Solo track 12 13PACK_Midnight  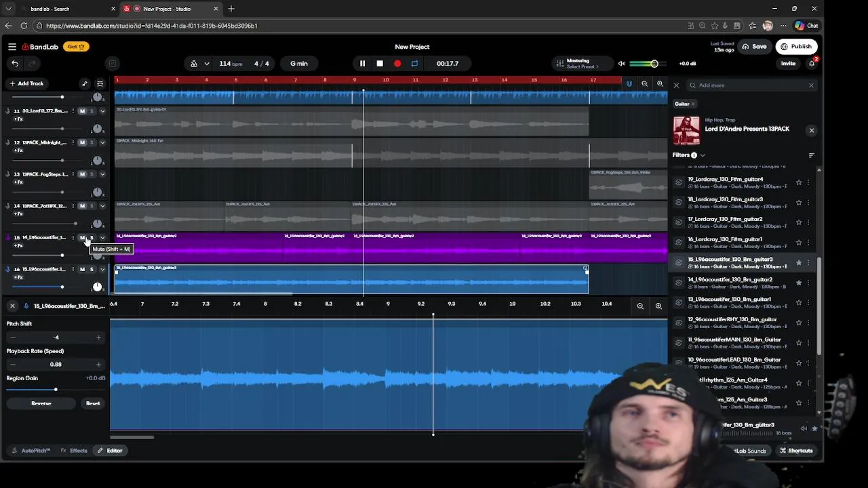(x=92, y=143)
